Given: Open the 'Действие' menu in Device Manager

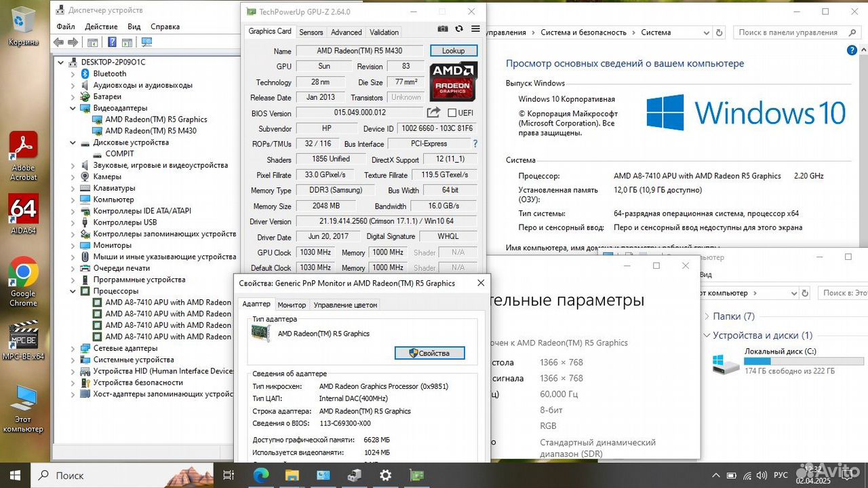Looking at the screenshot, I should coord(102,26).
